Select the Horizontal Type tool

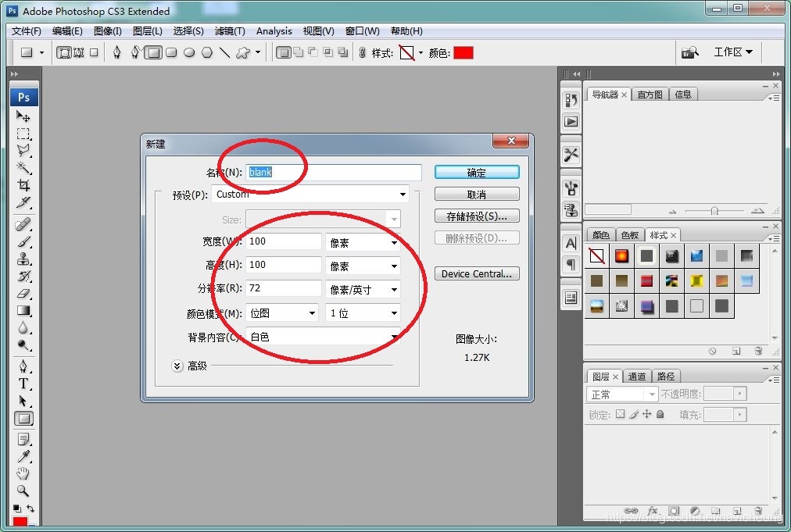click(23, 384)
